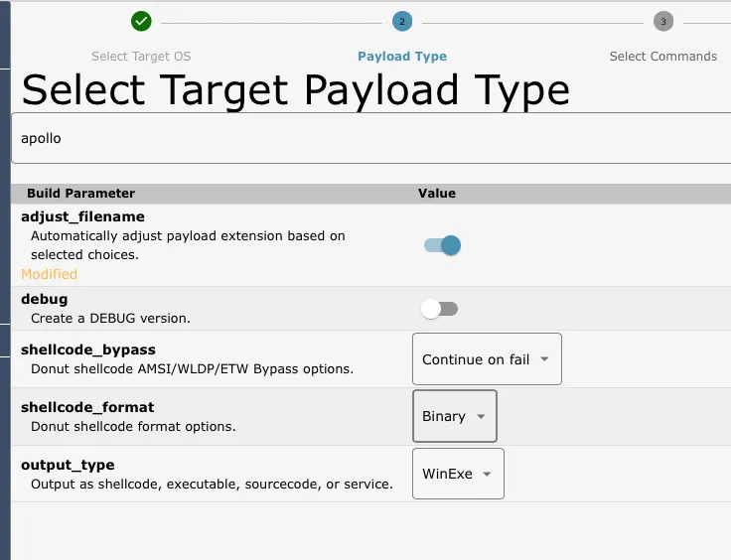This screenshot has width=731, height=560.
Task: Click the 'Build Parameter' column header
Action: point(80,193)
